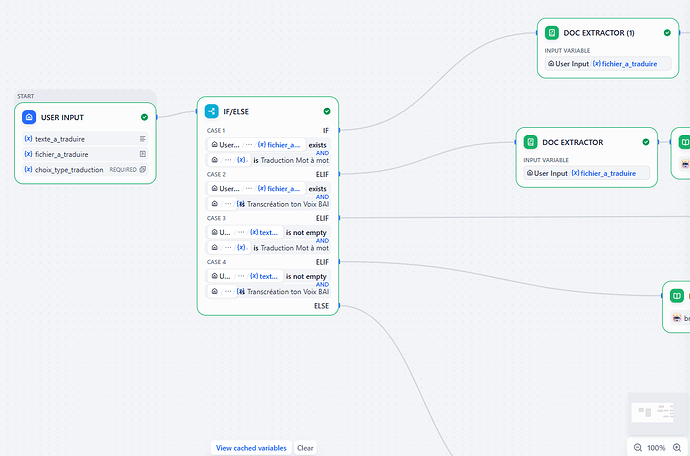The image size is (690, 456).
Task: Click the green status check on User Input
Action: pyautogui.click(x=145, y=117)
